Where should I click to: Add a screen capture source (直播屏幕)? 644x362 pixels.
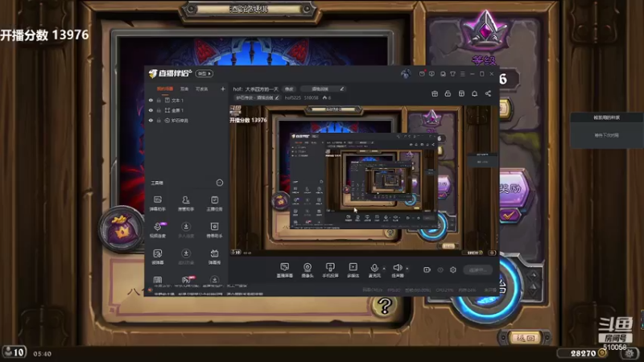point(285,270)
